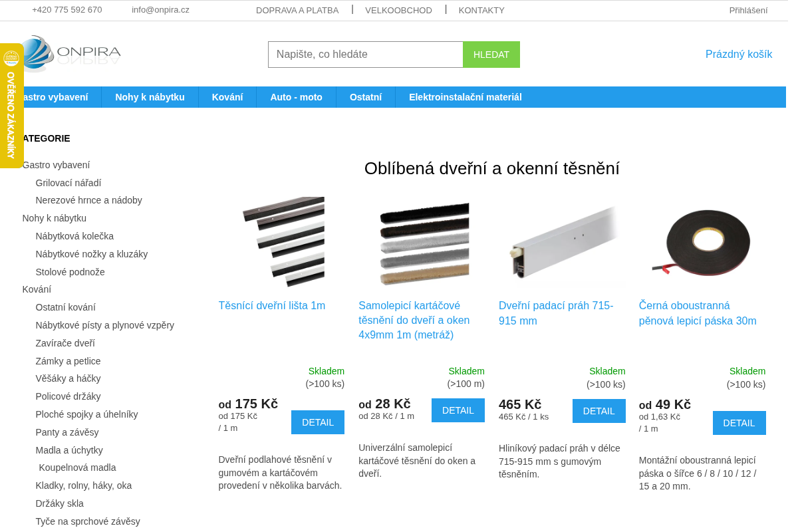
Task: Click email info@onpira.cz
Action: tap(160, 10)
